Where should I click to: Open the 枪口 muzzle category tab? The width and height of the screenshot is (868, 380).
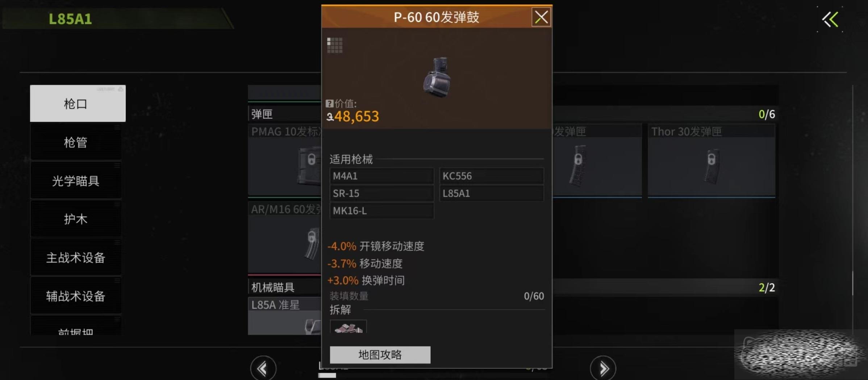(78, 104)
